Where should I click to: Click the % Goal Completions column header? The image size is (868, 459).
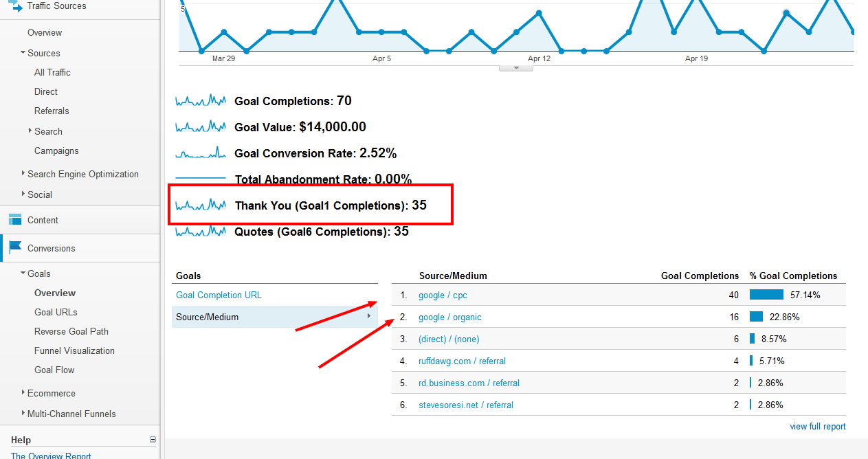click(x=793, y=276)
